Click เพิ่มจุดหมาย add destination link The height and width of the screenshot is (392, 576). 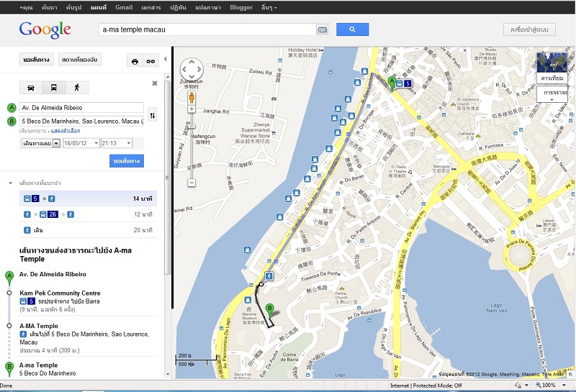(x=32, y=131)
